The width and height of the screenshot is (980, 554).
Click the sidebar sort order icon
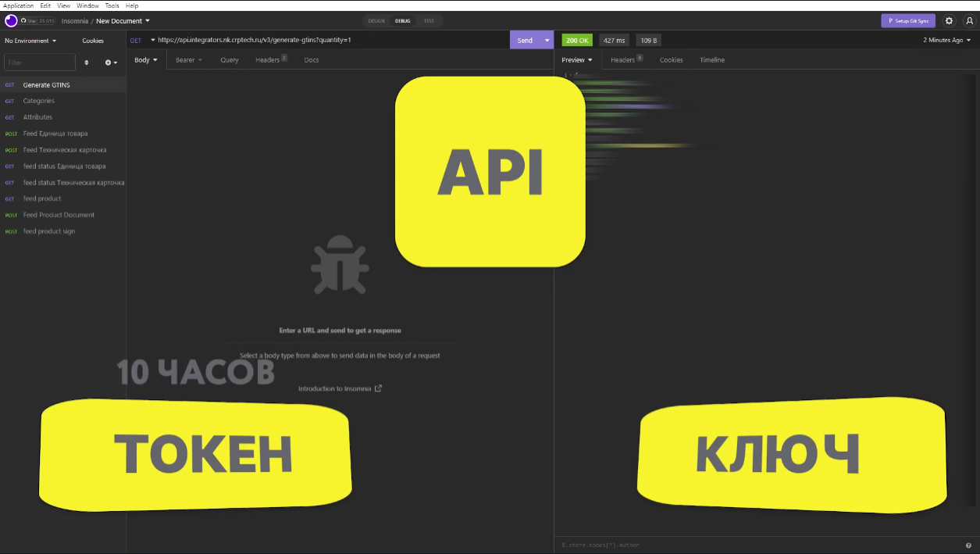[87, 63]
